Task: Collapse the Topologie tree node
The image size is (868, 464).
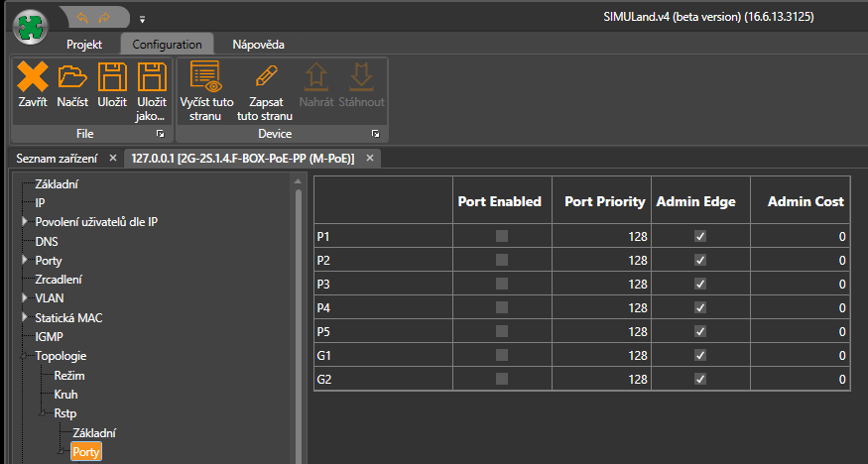Action: point(25,357)
